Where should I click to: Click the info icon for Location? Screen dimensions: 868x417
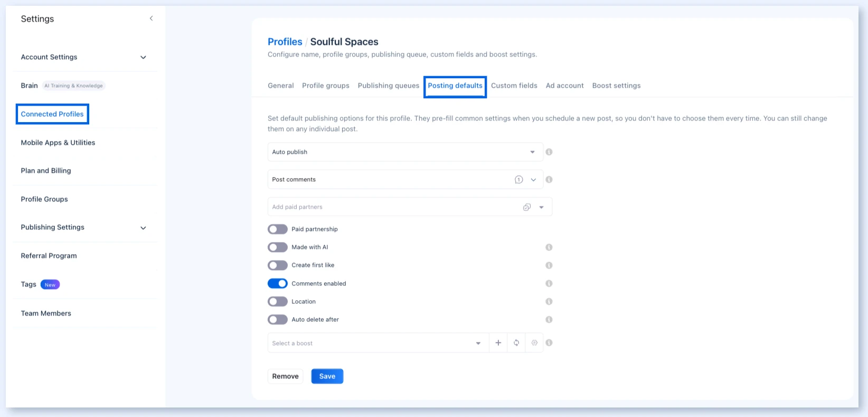click(x=549, y=301)
